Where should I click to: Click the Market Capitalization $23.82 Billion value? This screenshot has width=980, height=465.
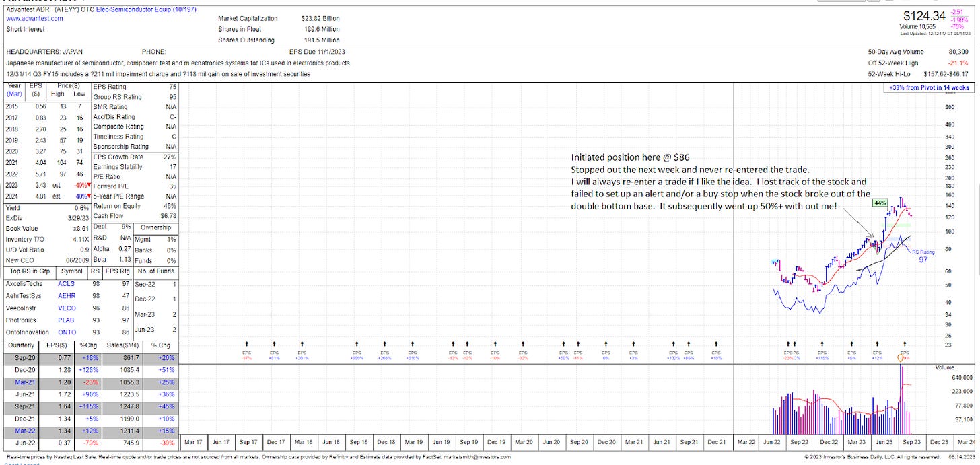tap(320, 18)
